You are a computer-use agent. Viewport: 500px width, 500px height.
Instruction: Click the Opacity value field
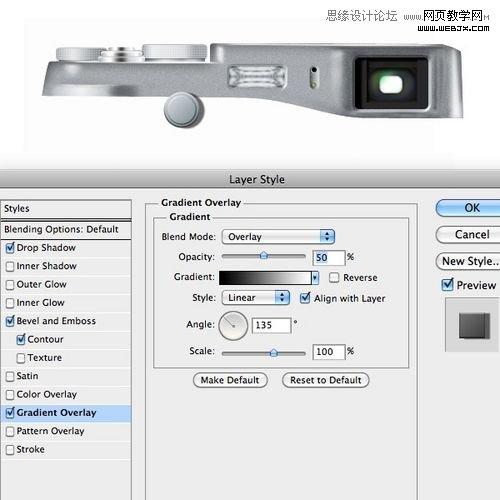[x=329, y=258]
